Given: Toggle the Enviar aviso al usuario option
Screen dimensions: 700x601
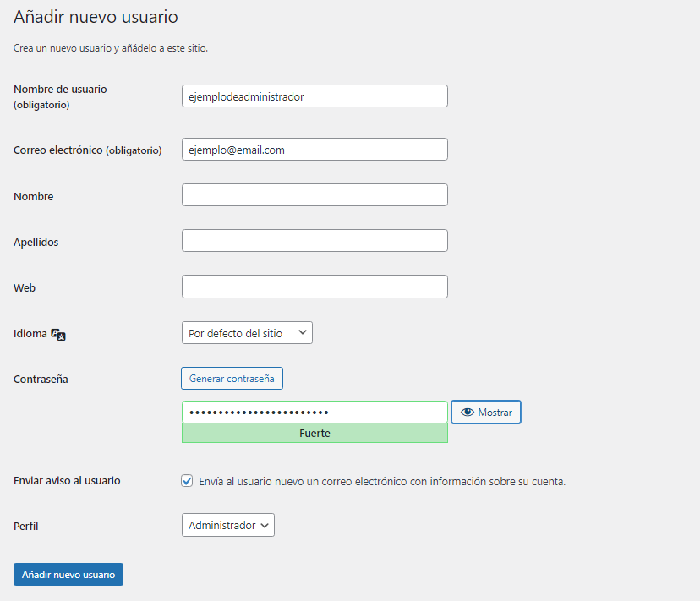Looking at the screenshot, I should (186, 480).
